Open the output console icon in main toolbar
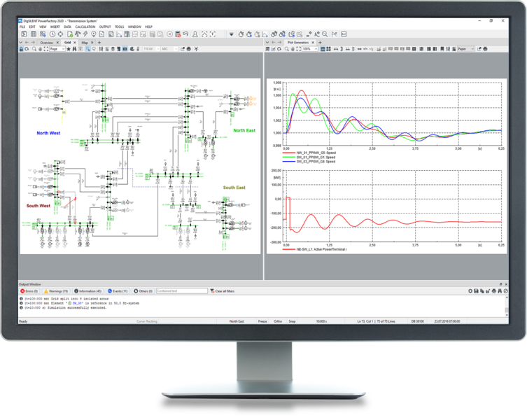The height and width of the screenshot is (420, 527). click(24, 34)
